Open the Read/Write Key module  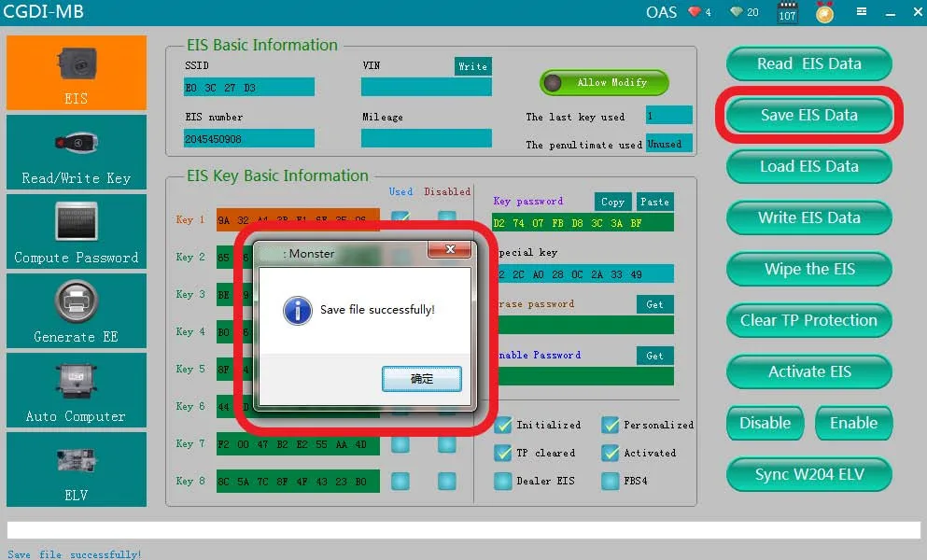tap(77, 152)
